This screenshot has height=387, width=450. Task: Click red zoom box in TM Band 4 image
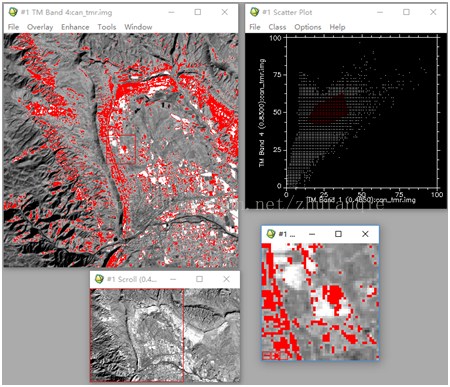[x=121, y=149]
